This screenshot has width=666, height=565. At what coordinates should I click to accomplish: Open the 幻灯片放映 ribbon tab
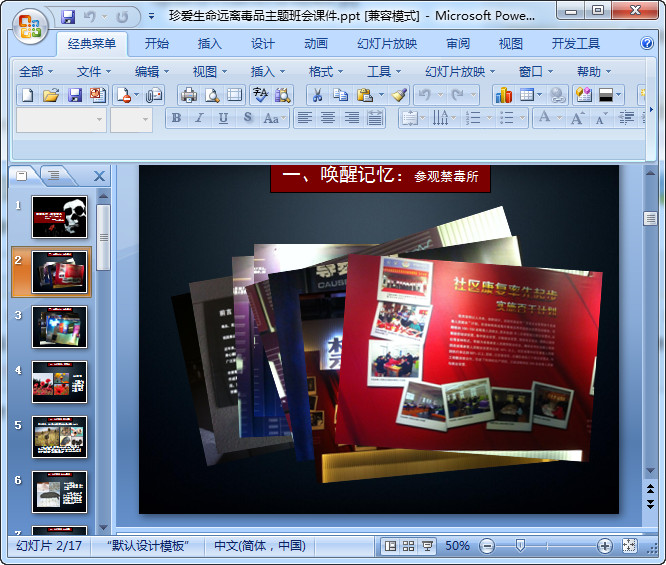[387, 43]
